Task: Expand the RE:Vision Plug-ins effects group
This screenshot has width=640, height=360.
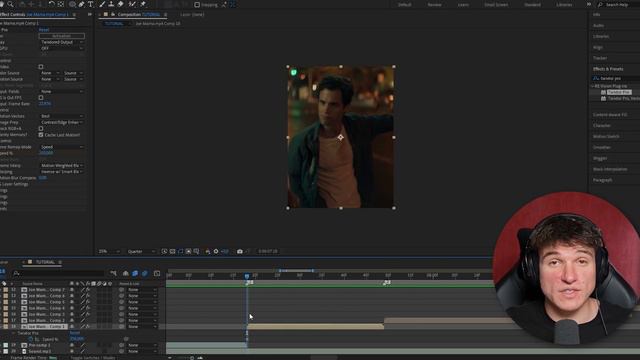Action: click(x=593, y=86)
